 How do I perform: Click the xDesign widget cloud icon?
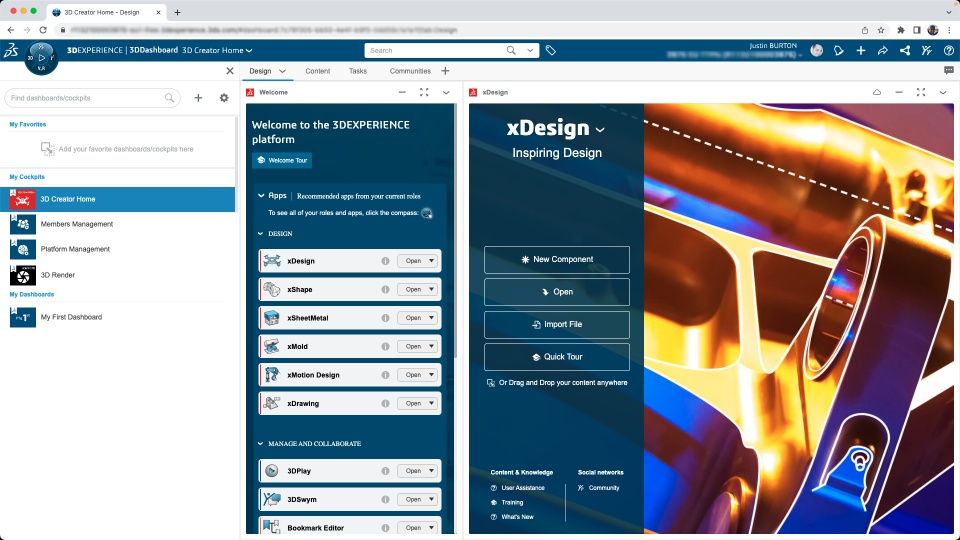[877, 92]
